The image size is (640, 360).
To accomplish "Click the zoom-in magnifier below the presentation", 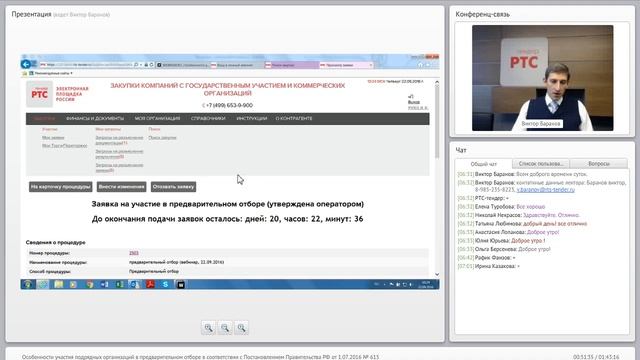I will click(x=209, y=328).
